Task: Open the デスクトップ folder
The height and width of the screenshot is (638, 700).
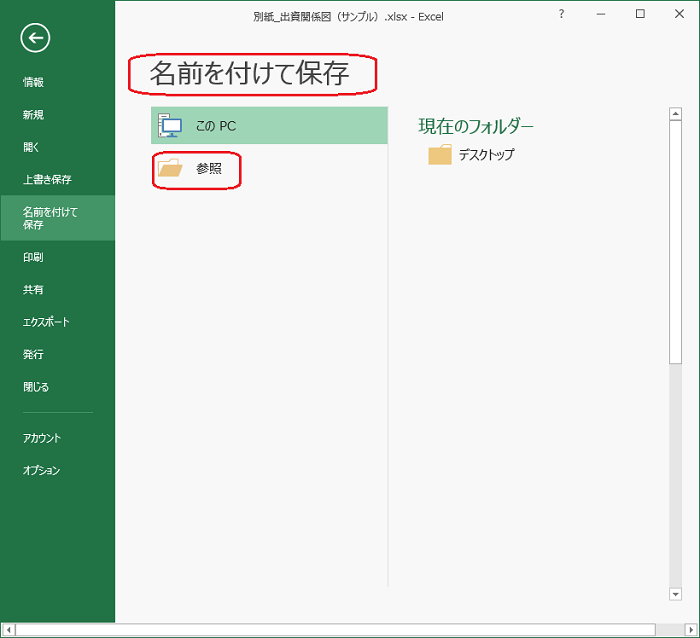Action: tap(471, 154)
